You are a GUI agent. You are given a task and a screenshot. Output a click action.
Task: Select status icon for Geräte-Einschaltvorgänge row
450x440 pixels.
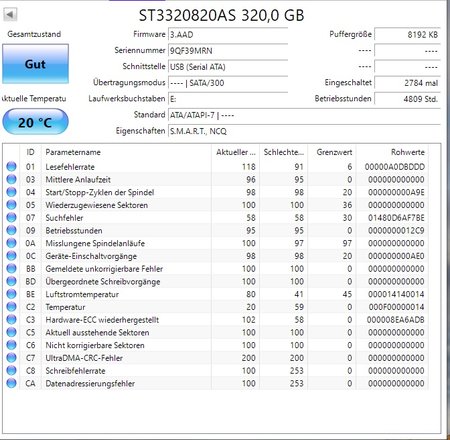(11, 256)
